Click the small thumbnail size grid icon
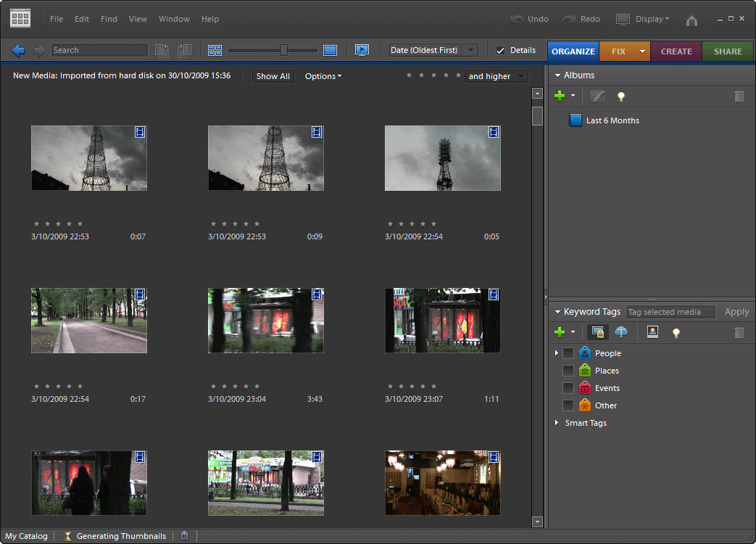This screenshot has height=544, width=756. (x=215, y=50)
